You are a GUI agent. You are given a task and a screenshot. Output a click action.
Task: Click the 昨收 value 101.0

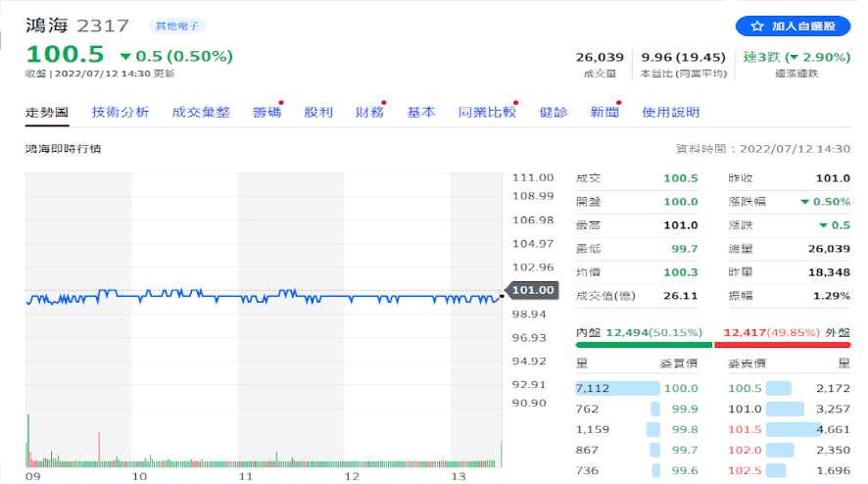[833, 178]
